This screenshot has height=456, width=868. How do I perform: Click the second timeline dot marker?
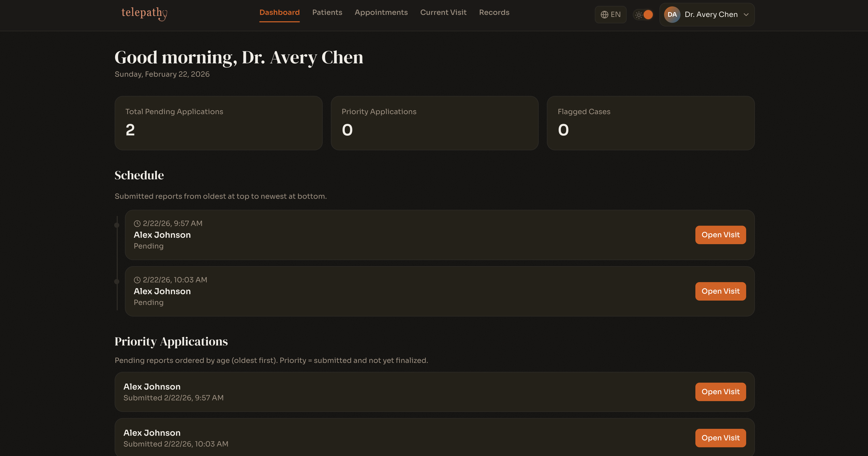pos(117,281)
